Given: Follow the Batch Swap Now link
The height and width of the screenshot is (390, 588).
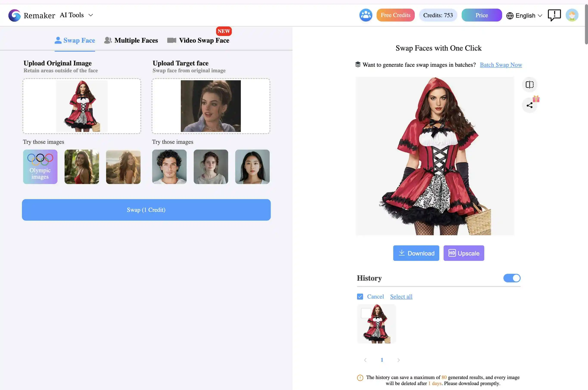Looking at the screenshot, I should pos(501,65).
